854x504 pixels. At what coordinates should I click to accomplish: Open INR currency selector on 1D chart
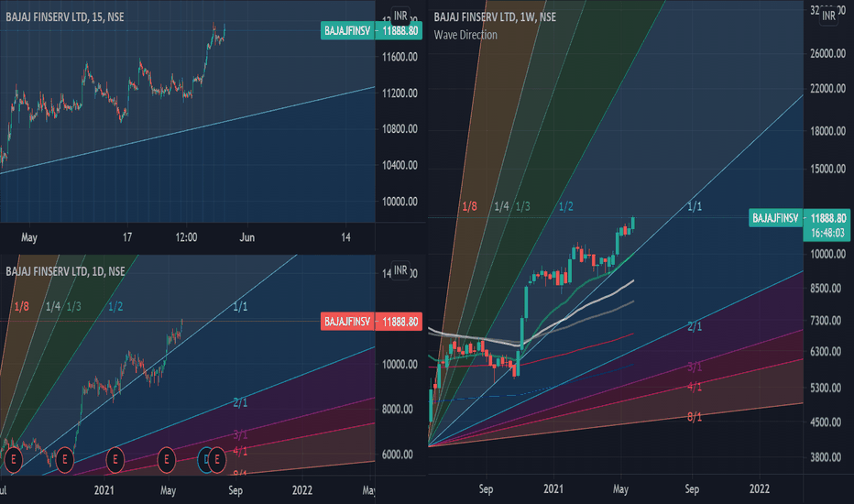point(400,270)
